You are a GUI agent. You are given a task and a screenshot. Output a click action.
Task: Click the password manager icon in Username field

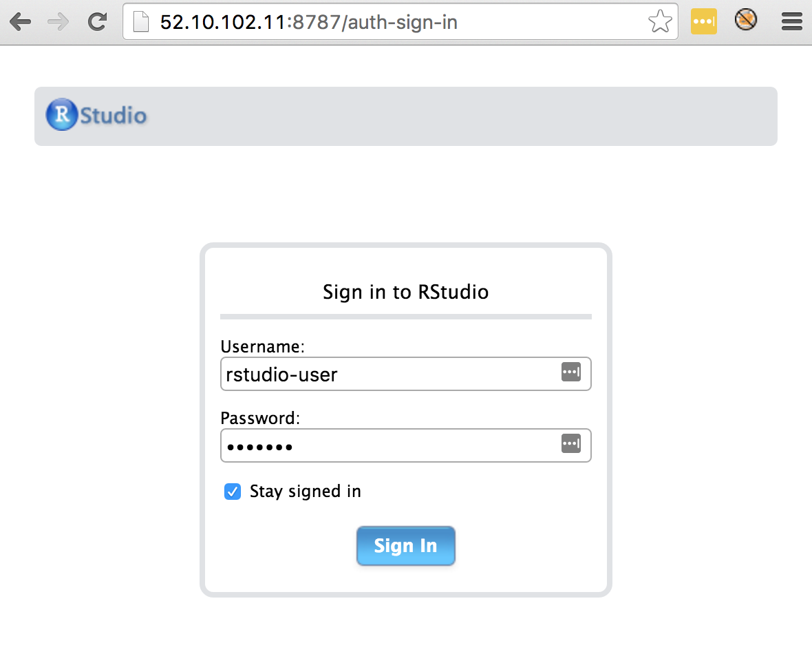point(571,372)
